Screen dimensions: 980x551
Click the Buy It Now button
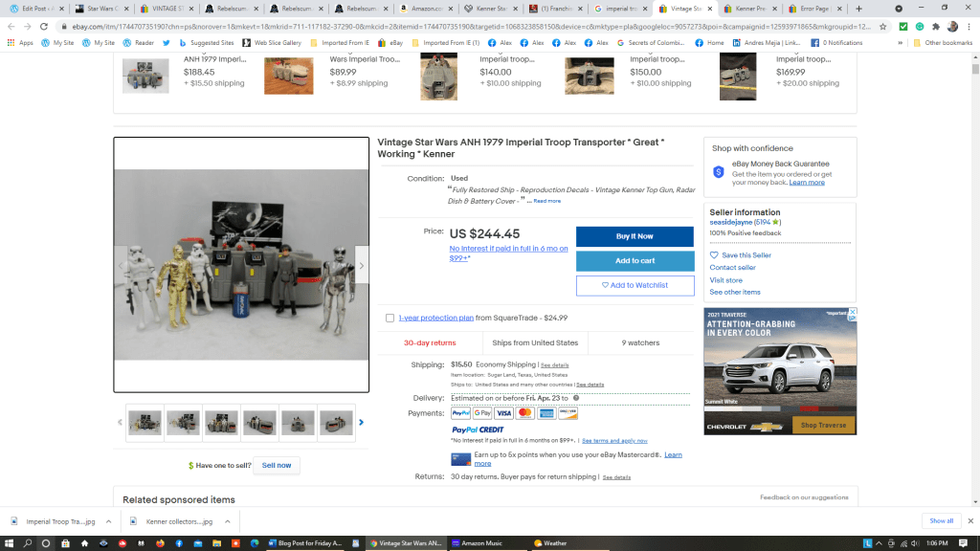pyautogui.click(x=635, y=236)
